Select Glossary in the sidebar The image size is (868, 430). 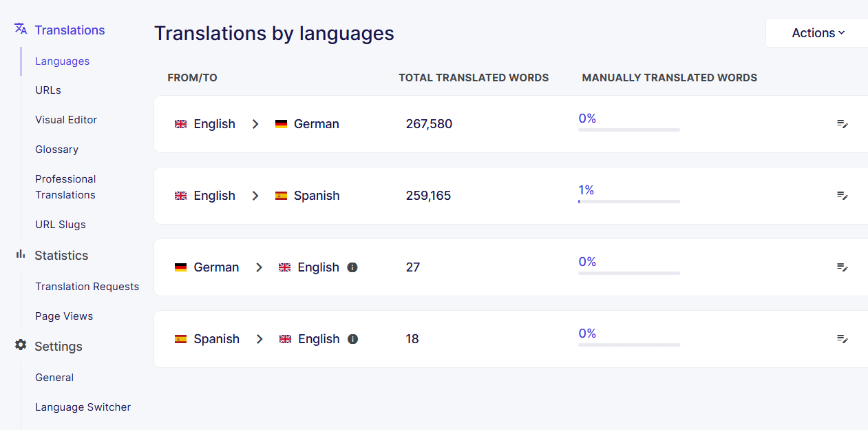pyautogui.click(x=56, y=150)
